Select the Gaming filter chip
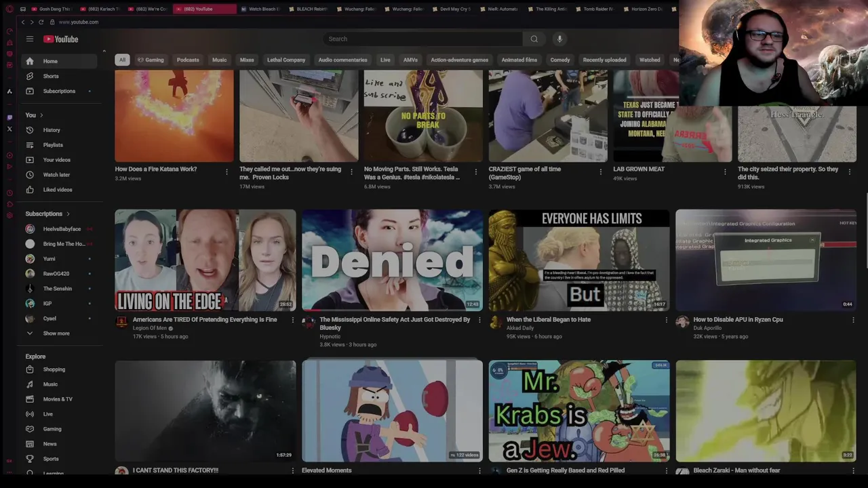868x488 pixels. [x=151, y=60]
